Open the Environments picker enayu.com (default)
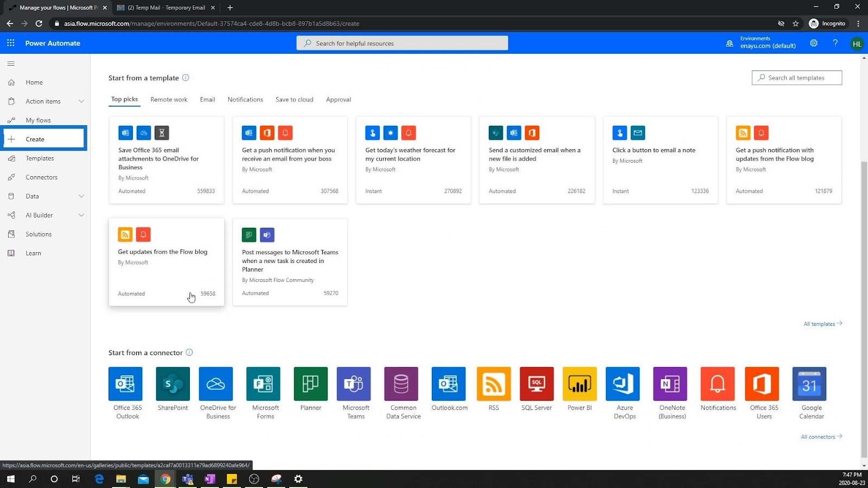Image resolution: width=868 pixels, height=488 pixels. [x=761, y=43]
